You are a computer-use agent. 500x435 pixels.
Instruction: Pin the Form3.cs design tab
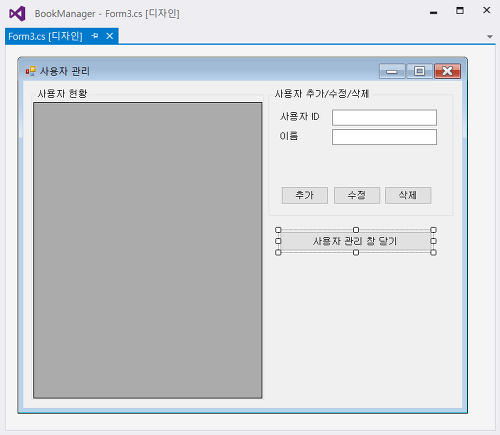click(95, 36)
